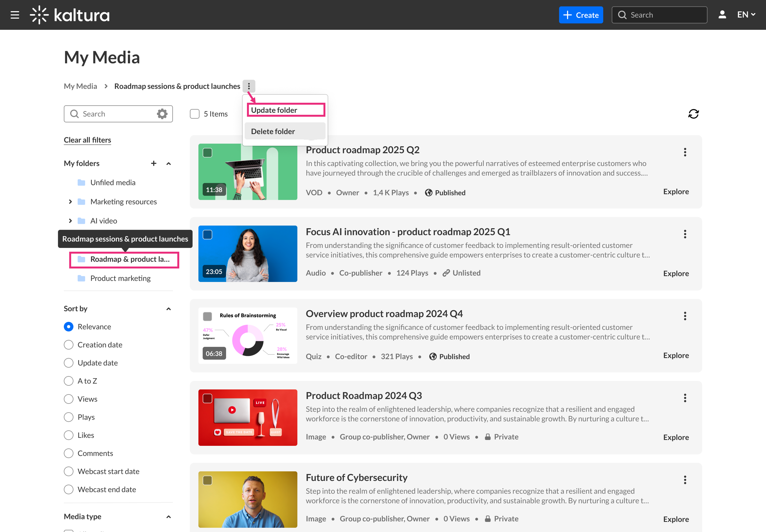This screenshot has width=766, height=532.
Task: Open search settings gear icon
Action: [162, 114]
